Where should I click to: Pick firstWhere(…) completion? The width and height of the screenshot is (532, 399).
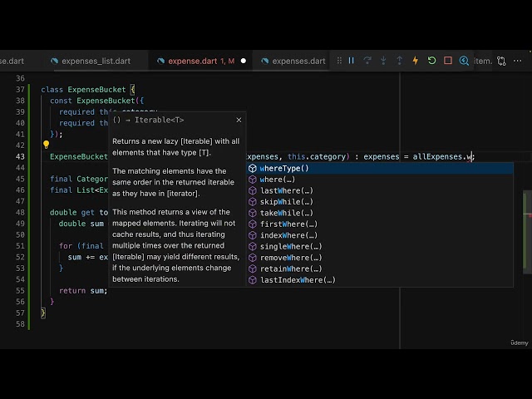click(380, 224)
